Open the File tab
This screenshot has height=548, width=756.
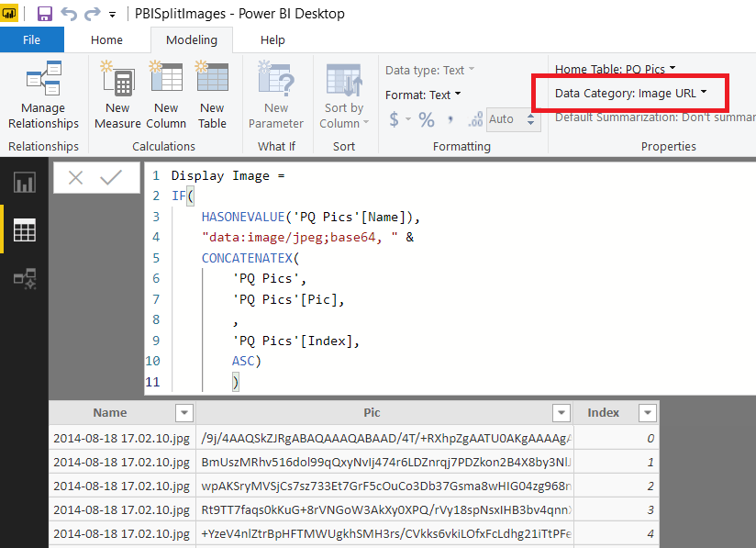click(32, 39)
